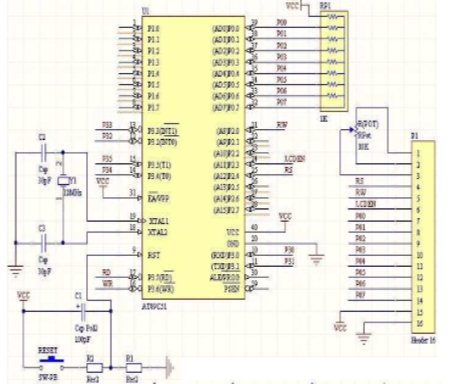This screenshot has width=457, height=384.
Task: Click RS net label at header pin 4
Action: 359,181
